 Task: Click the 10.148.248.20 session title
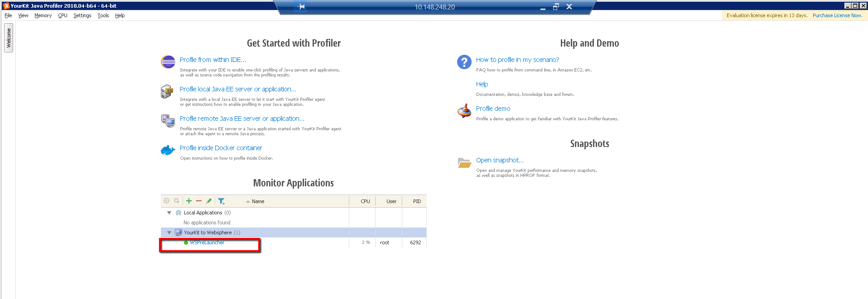coord(435,7)
